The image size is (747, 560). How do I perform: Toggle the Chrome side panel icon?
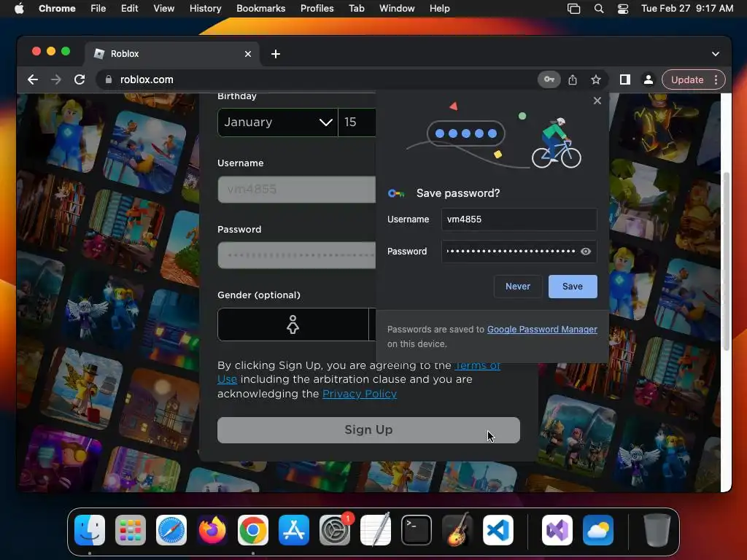[x=624, y=79]
